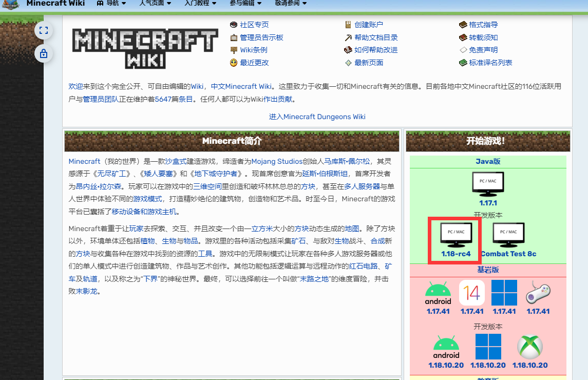Click the 标准译名列表 green book icon
Screen dimensions: 588x380
pos(463,63)
